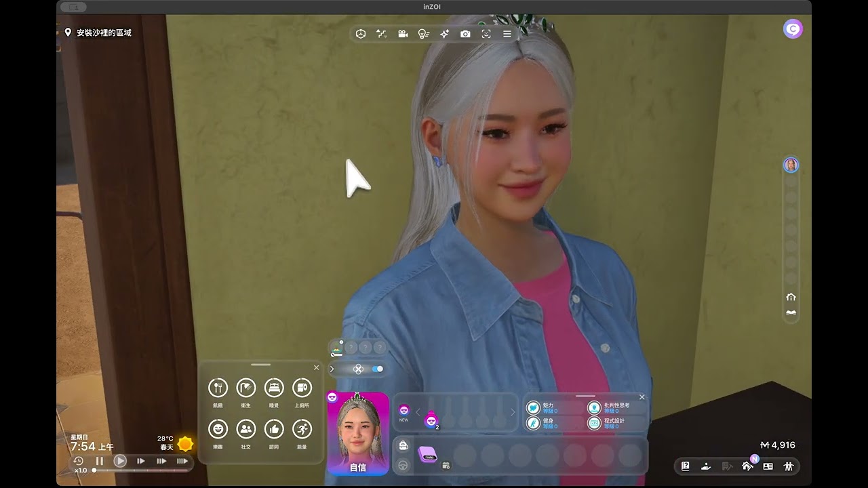The height and width of the screenshot is (488, 868).
Task: Click the location pin icon
Action: point(68,33)
